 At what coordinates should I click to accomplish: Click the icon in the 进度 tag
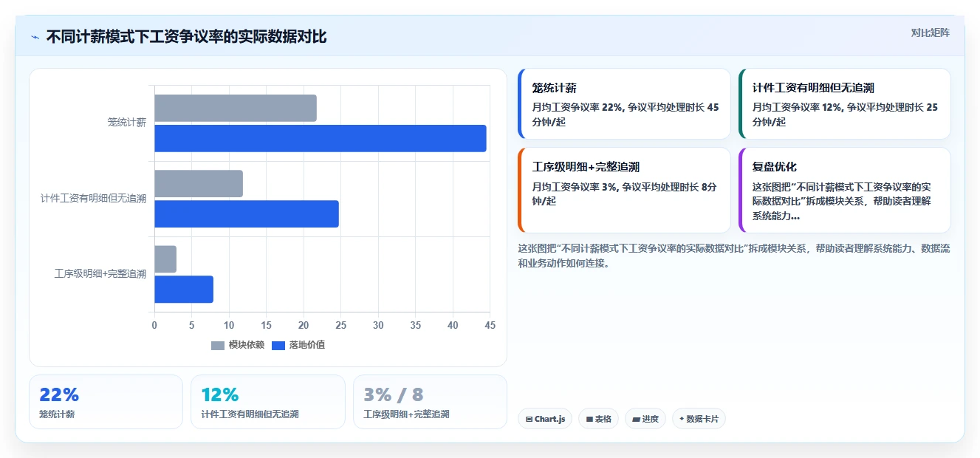click(x=637, y=419)
